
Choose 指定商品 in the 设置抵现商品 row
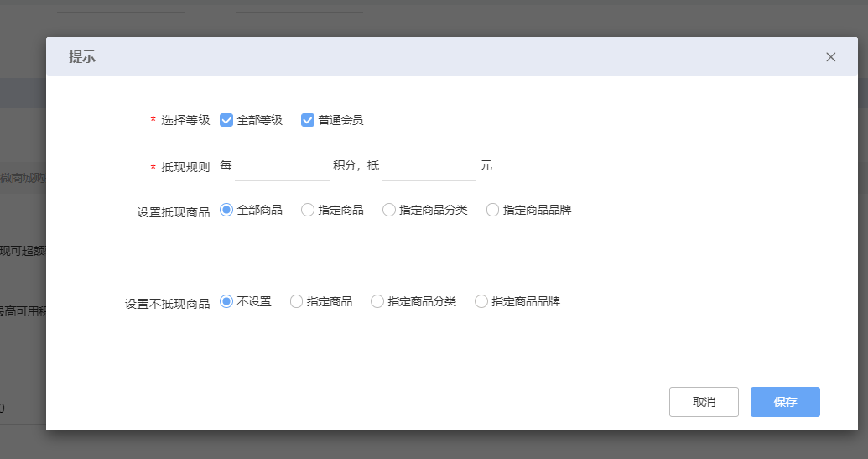click(x=308, y=210)
